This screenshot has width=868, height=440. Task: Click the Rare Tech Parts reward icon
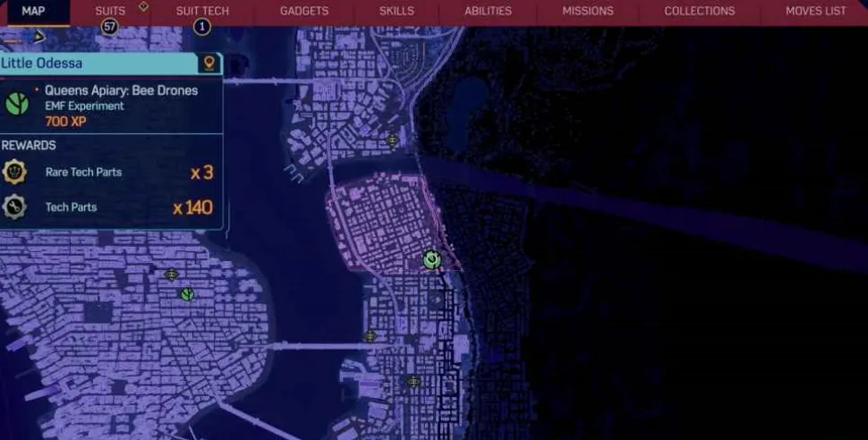pos(15,172)
